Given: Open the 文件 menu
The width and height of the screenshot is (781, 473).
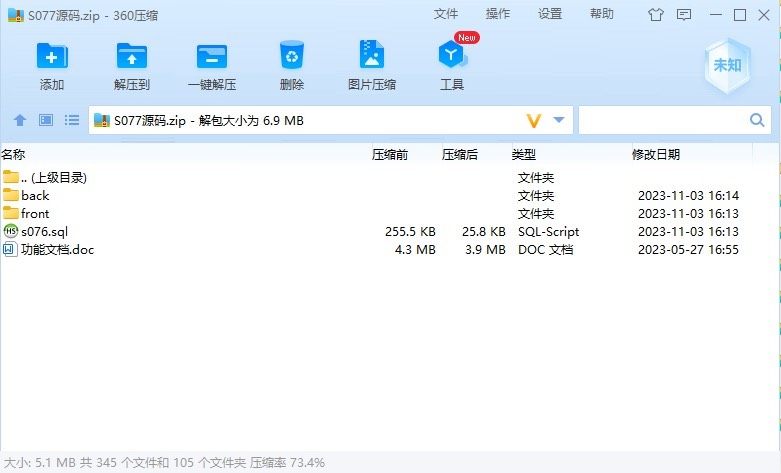Looking at the screenshot, I should coord(445,14).
